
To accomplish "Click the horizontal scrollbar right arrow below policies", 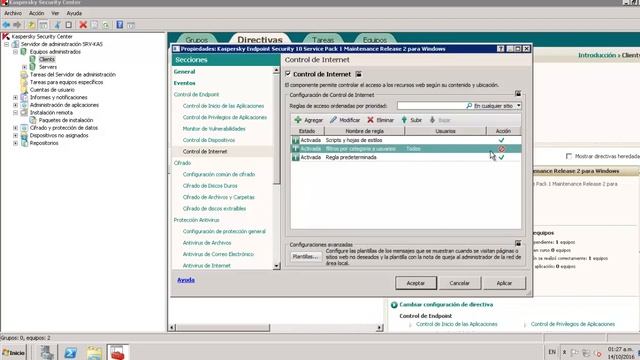I will (380, 327).
